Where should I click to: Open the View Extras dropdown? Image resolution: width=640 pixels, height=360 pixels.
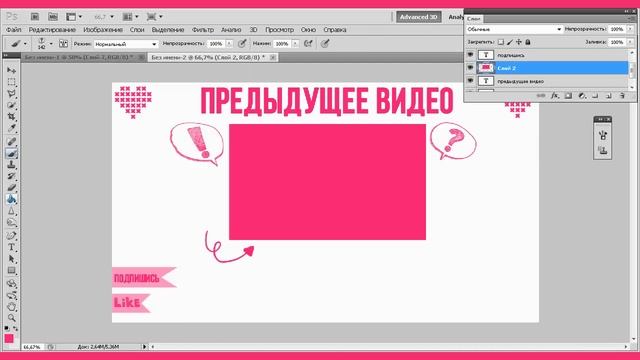(74, 17)
